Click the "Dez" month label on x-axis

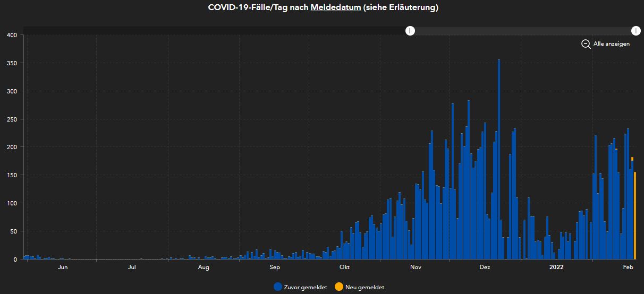tap(485, 267)
